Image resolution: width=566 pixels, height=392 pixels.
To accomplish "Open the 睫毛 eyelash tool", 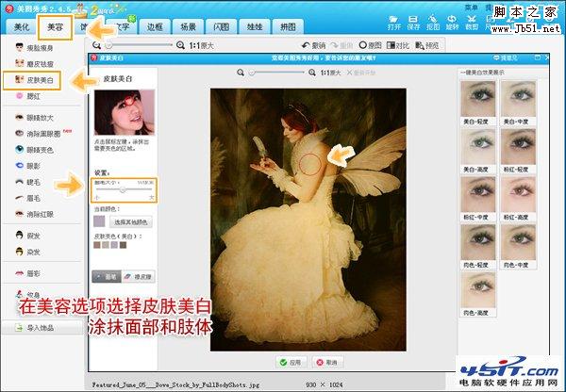I will pyautogui.click(x=28, y=182).
